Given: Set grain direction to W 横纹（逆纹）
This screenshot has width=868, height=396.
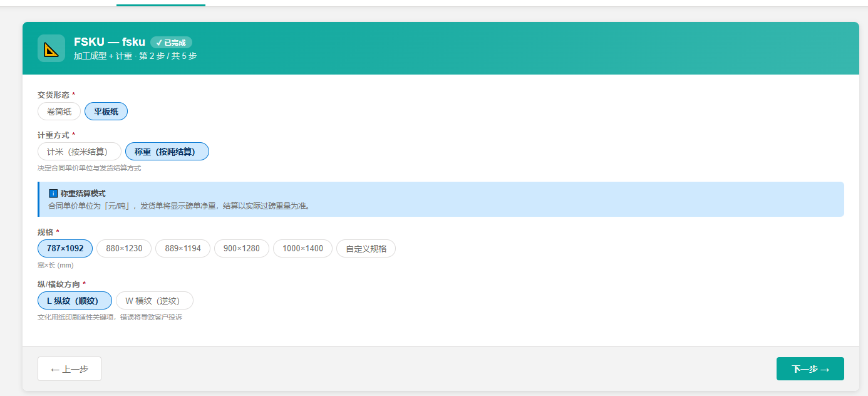Looking at the screenshot, I should pos(155,301).
